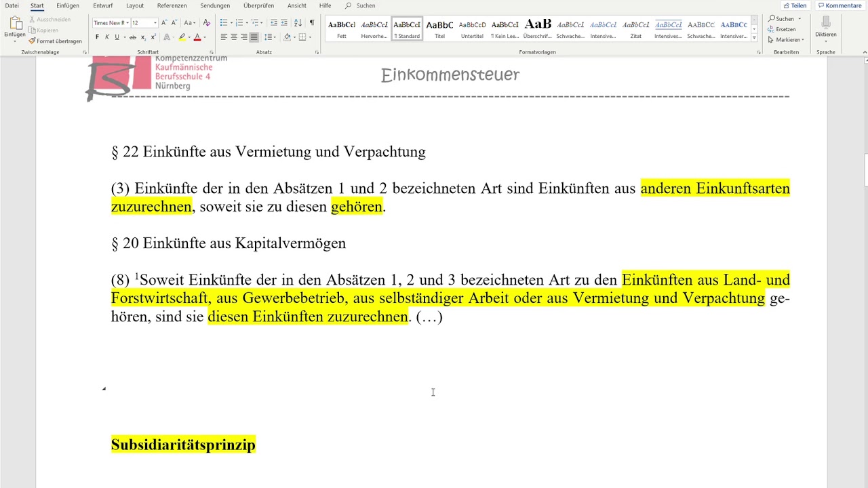This screenshot has width=868, height=488.
Task: Toggle bold F formatting
Action: point(97,37)
